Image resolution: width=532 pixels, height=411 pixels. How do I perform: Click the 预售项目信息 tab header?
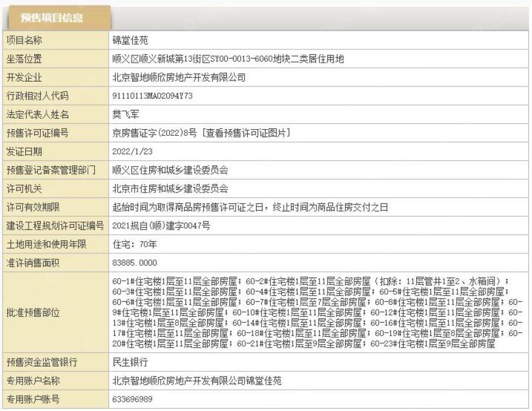point(52,18)
